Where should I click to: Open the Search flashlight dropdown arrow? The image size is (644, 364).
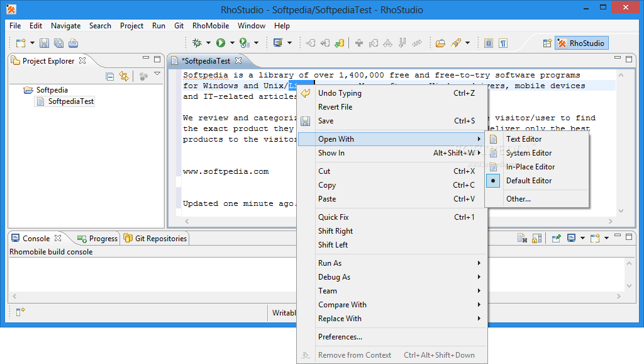click(467, 43)
